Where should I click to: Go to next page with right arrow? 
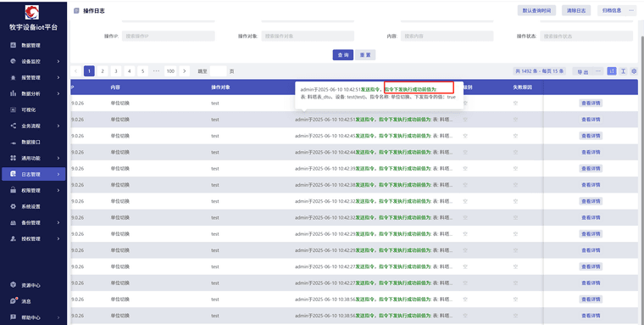coord(185,71)
